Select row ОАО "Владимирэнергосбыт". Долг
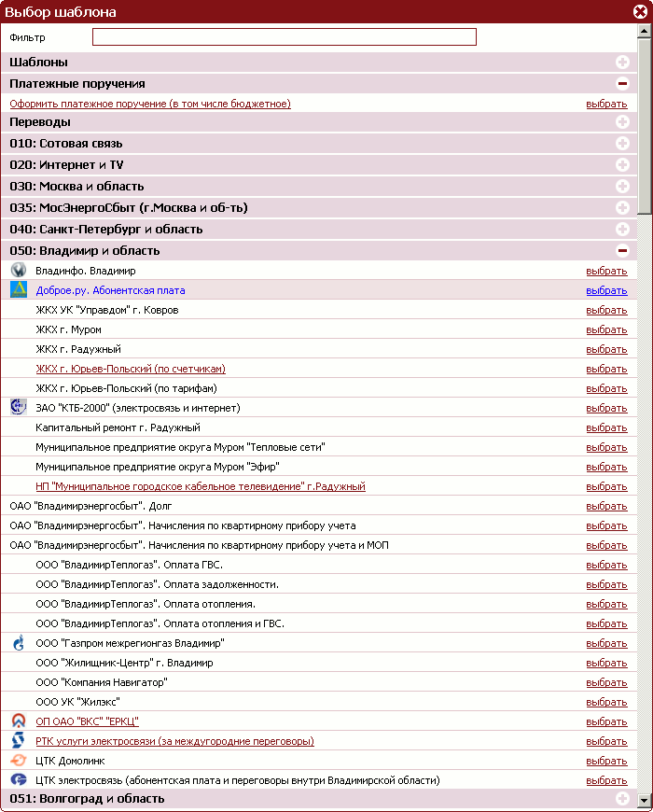 click(x=319, y=506)
